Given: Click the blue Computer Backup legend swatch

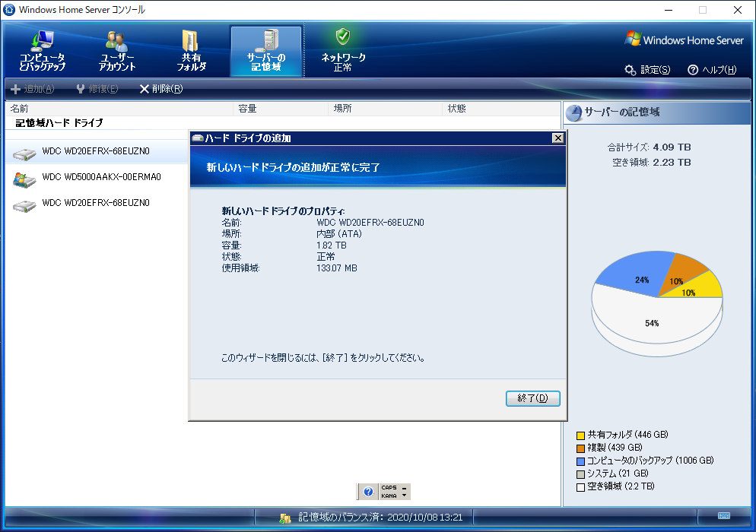Looking at the screenshot, I should click(580, 461).
